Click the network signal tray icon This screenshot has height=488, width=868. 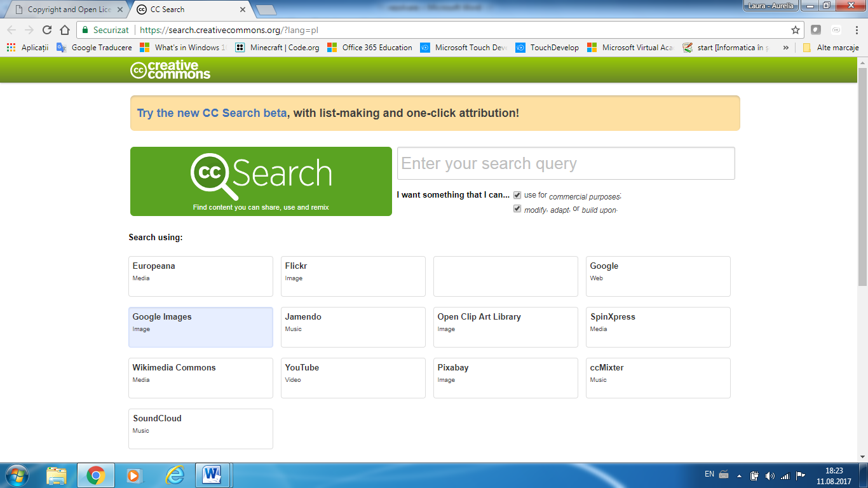tap(785, 475)
